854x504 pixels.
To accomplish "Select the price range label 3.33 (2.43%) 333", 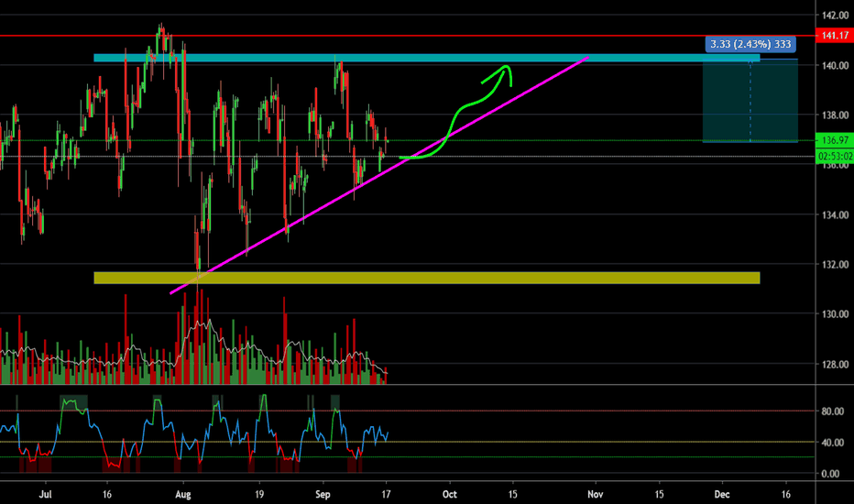I will click(750, 44).
